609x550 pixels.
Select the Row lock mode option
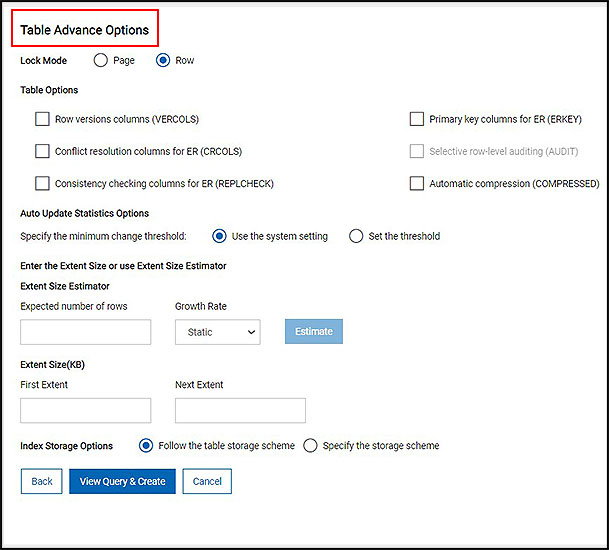point(164,60)
